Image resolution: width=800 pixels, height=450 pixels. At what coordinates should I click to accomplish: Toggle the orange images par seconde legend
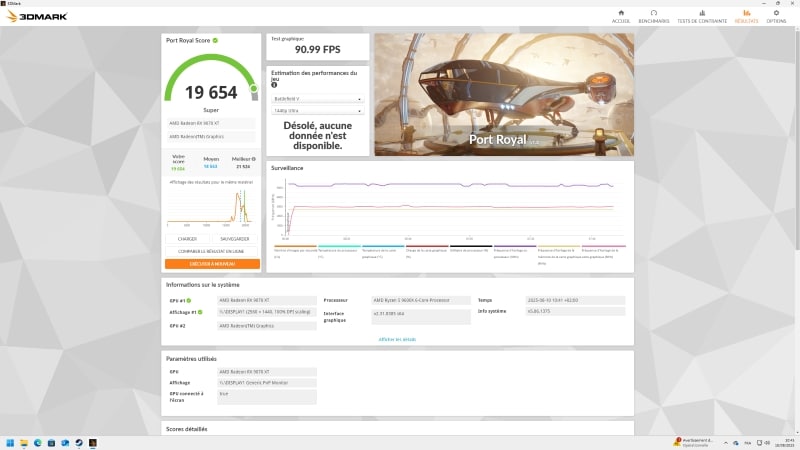pos(295,252)
